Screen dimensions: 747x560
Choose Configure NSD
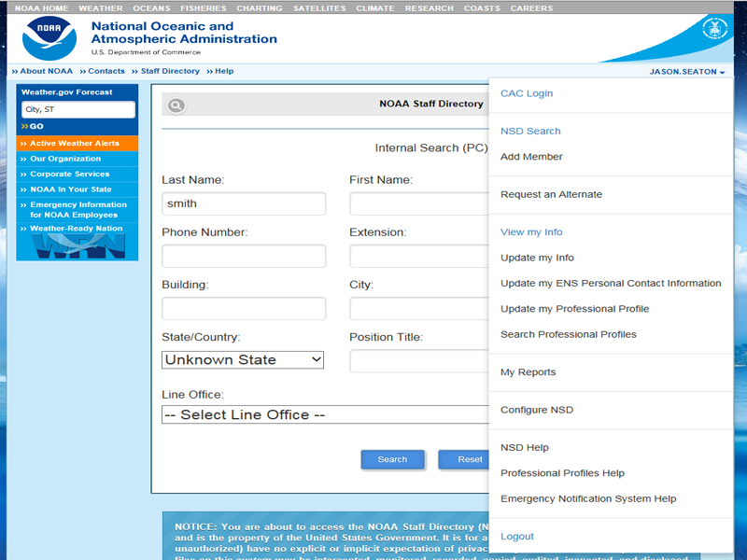(537, 410)
